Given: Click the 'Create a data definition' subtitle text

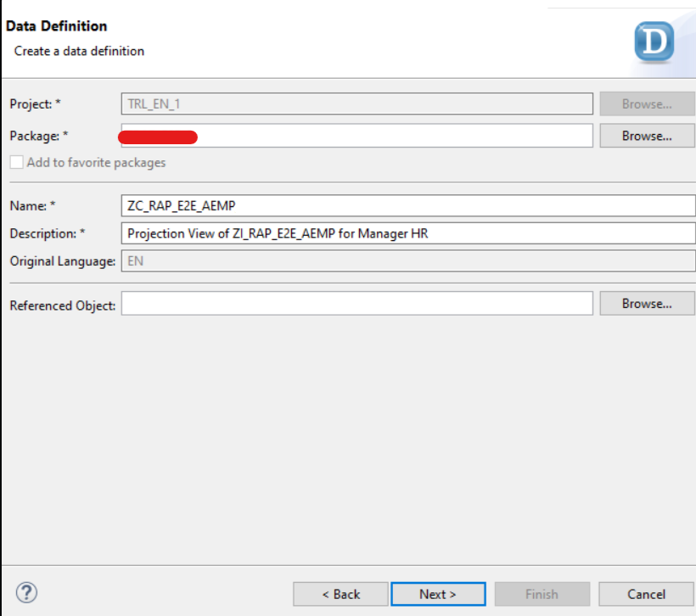Looking at the screenshot, I should coord(79,51).
